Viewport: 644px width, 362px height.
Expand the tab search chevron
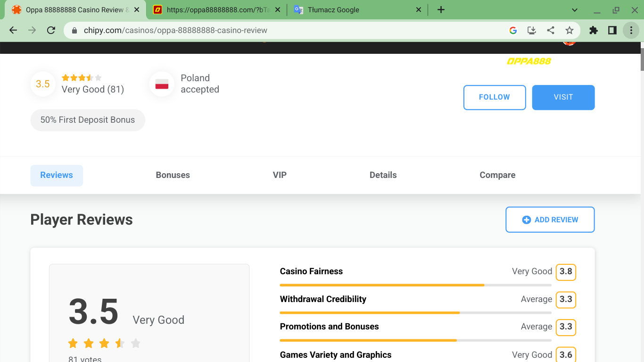tap(574, 10)
